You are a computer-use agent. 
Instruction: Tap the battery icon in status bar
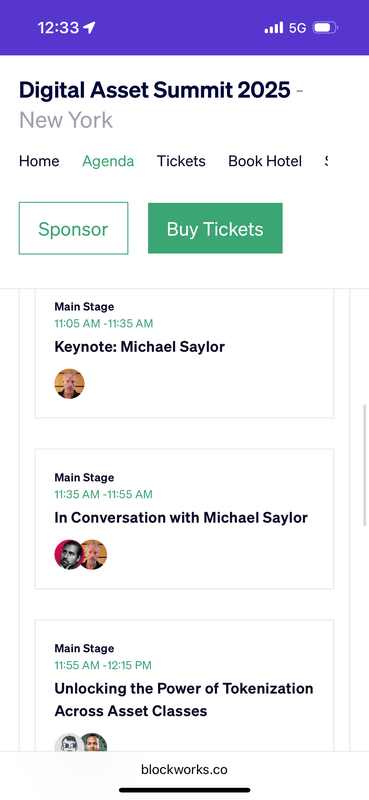(x=325, y=28)
